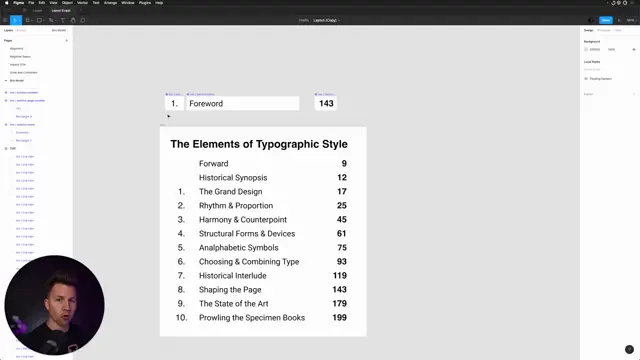The height and width of the screenshot is (360, 640).
Task: Add a new page with plus icon
Action: [67, 40]
